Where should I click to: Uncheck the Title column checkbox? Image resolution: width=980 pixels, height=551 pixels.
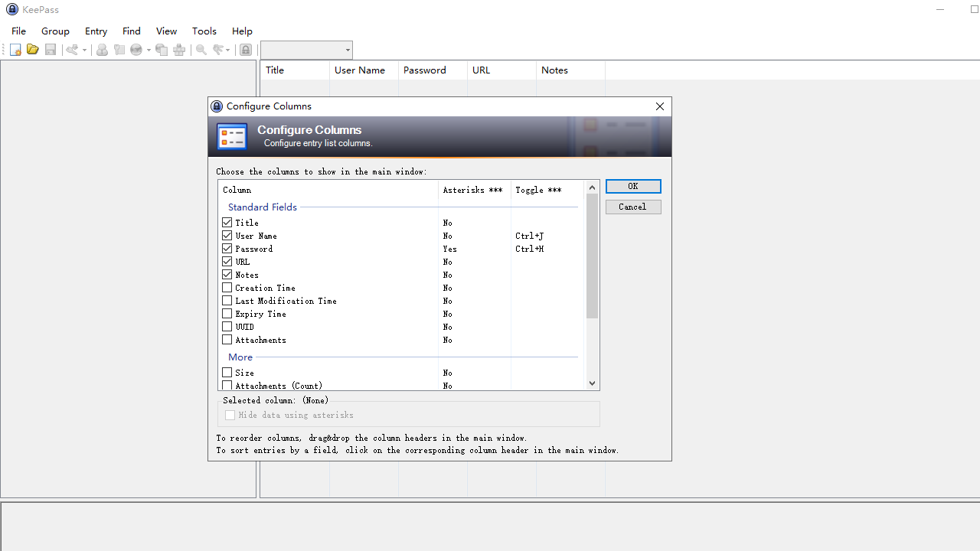(x=227, y=223)
